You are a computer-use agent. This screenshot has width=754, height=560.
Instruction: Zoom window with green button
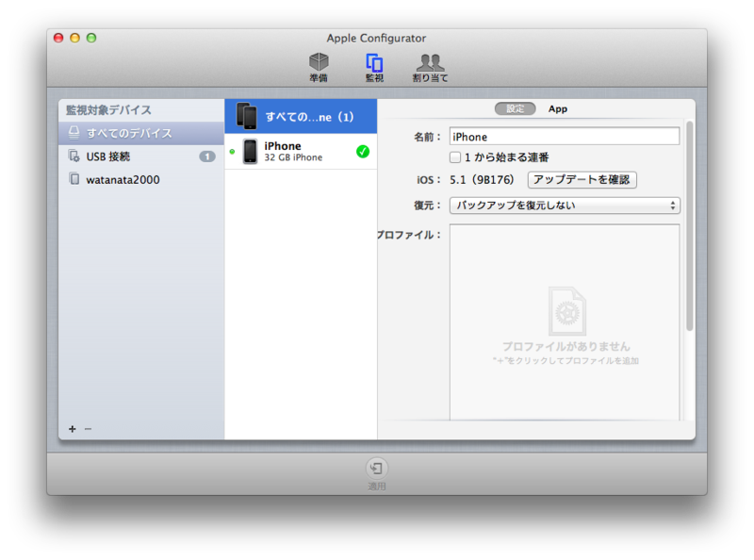tap(91, 38)
